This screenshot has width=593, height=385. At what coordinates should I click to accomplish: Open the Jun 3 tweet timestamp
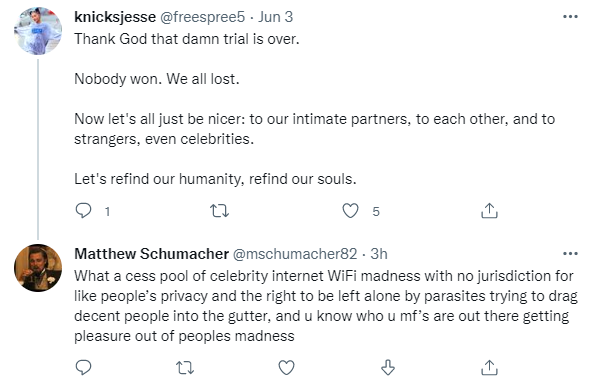point(275,17)
